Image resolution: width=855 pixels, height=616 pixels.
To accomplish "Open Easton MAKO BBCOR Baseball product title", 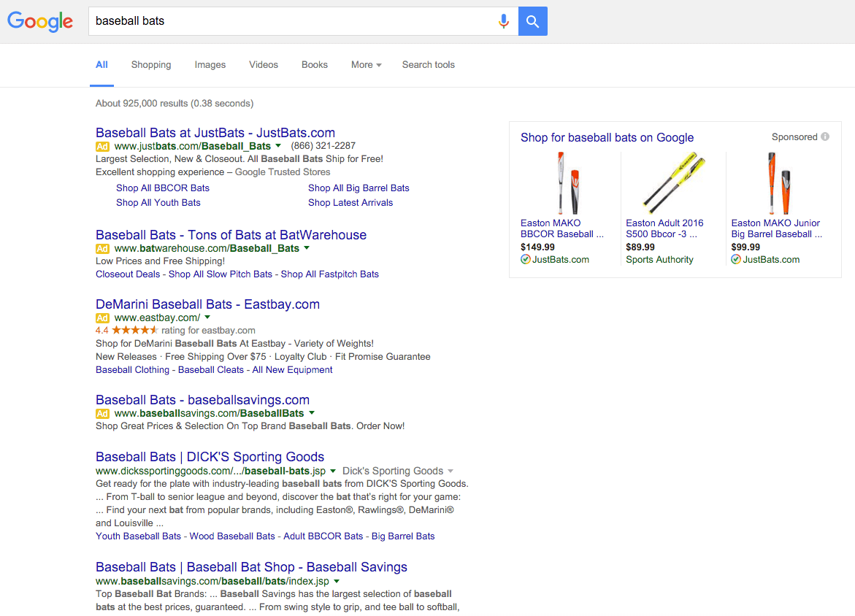I will (x=562, y=228).
